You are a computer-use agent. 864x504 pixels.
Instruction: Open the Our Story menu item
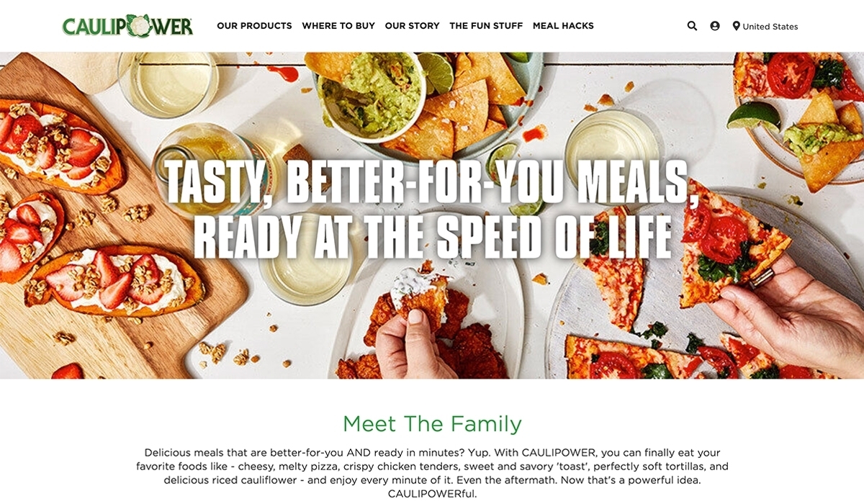412,25
